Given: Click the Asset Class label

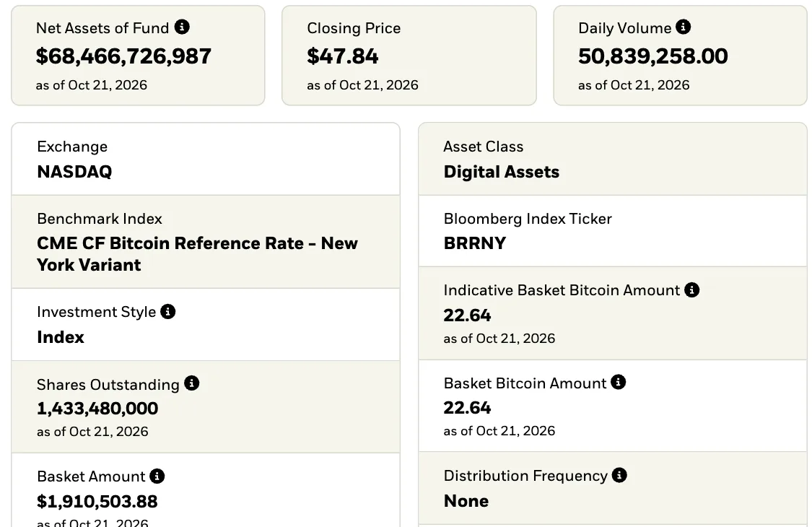Looking at the screenshot, I should click(x=484, y=147).
